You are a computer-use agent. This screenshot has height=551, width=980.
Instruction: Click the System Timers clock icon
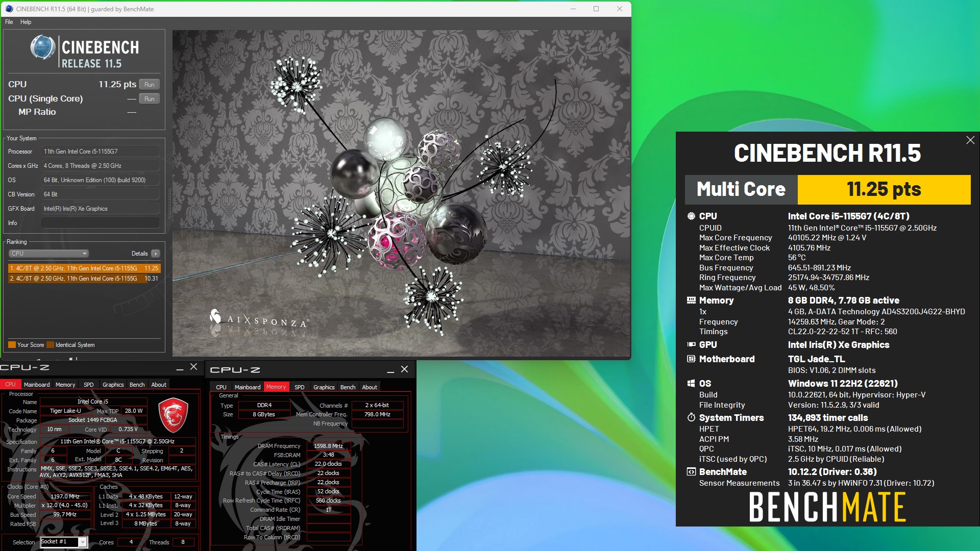(x=691, y=417)
